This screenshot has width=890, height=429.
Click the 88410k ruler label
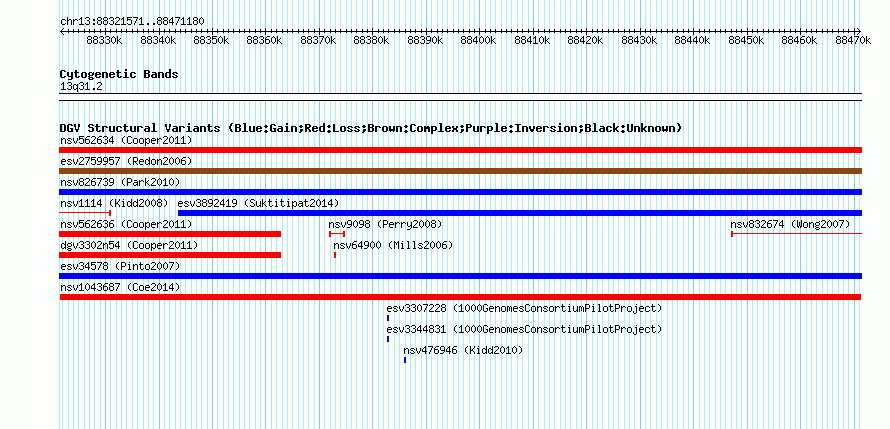[x=532, y=41]
